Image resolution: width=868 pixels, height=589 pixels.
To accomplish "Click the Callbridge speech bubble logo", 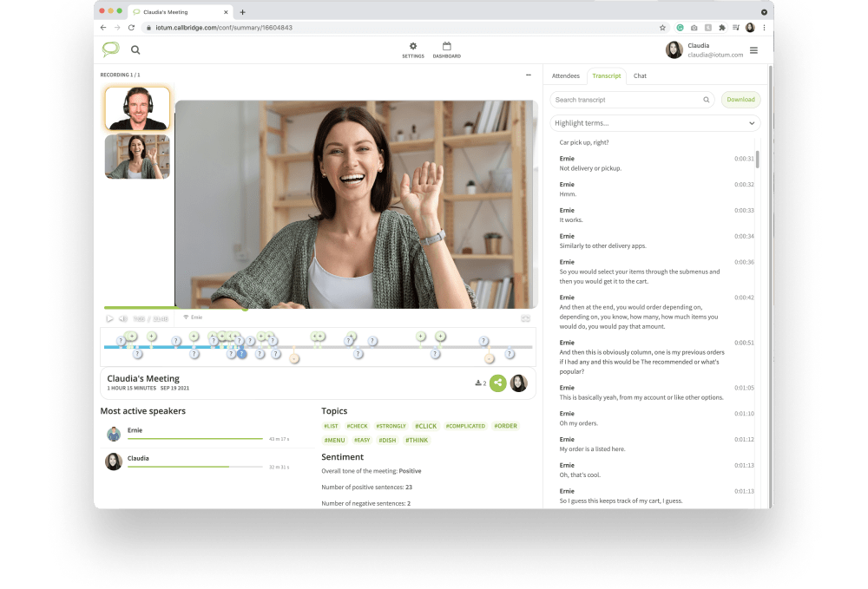I will click(x=110, y=49).
